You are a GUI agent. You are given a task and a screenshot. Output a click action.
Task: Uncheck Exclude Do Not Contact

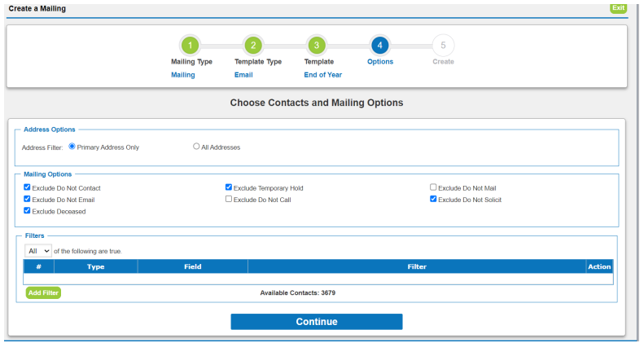click(x=27, y=187)
